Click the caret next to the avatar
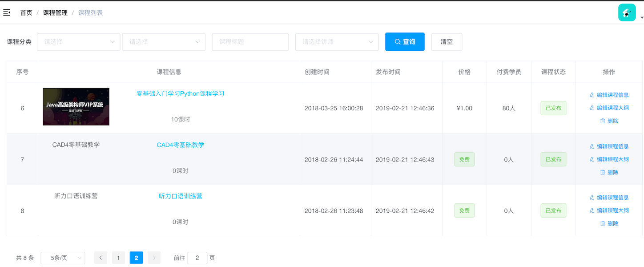 pyautogui.click(x=641, y=17)
